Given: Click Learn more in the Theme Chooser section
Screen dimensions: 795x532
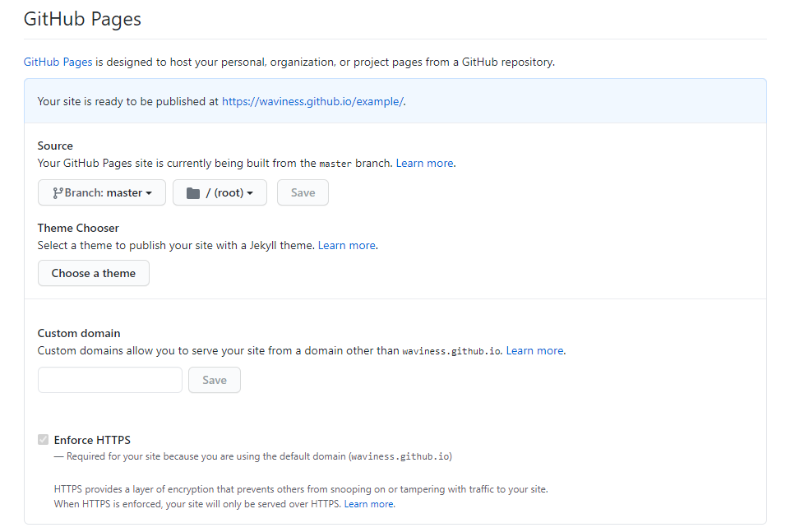Looking at the screenshot, I should pyautogui.click(x=347, y=246).
